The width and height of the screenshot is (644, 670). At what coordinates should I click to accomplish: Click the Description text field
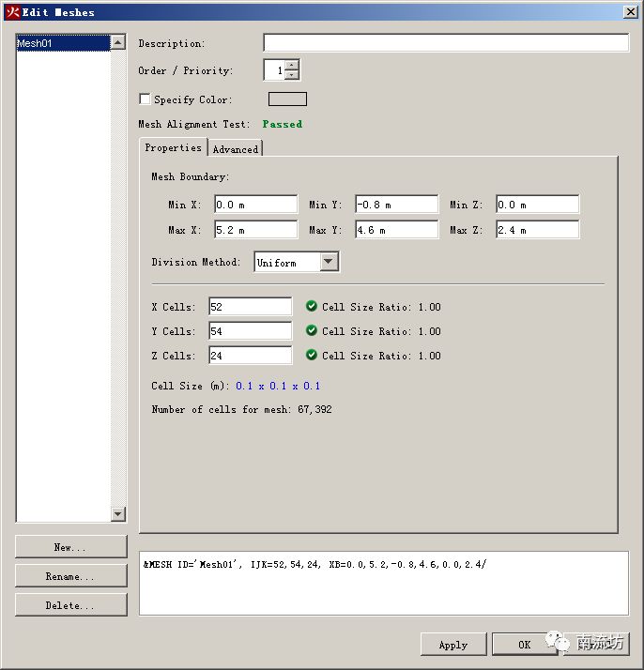click(x=445, y=43)
